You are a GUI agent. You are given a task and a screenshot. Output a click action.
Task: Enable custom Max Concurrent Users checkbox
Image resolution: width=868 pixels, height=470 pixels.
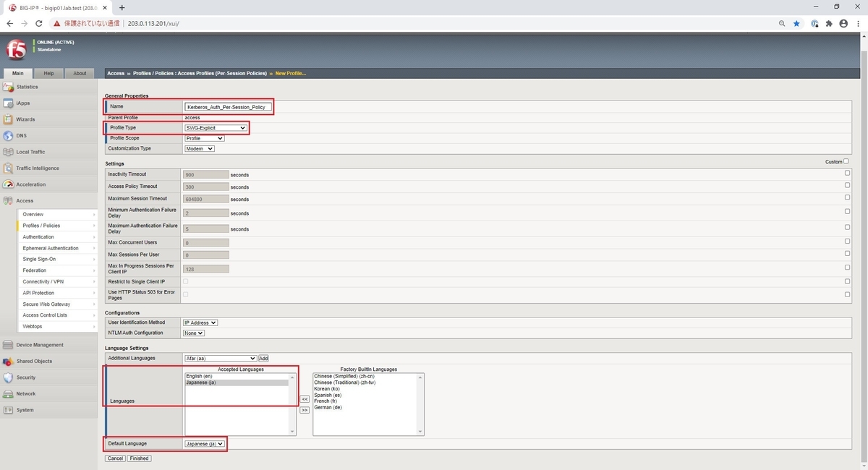[x=847, y=242]
